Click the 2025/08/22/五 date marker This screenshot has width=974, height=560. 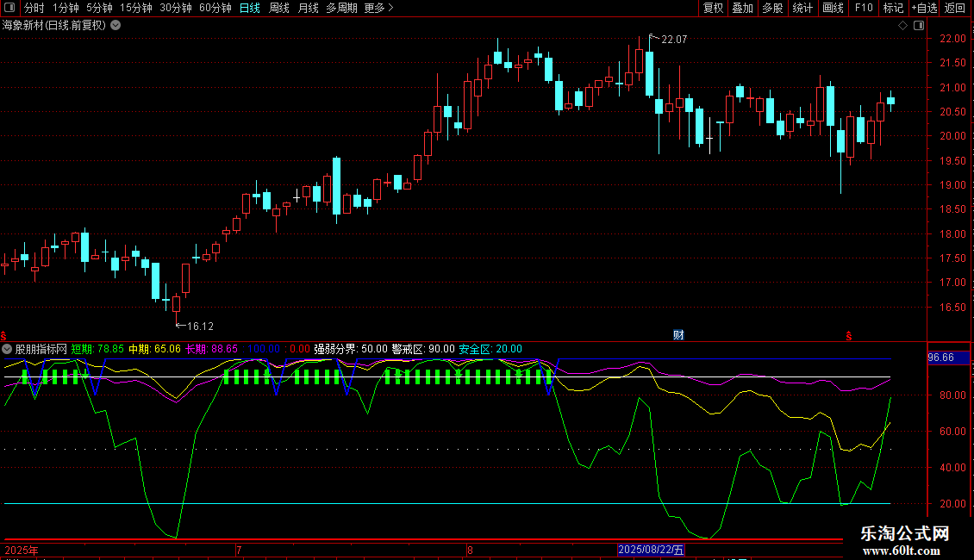(651, 550)
